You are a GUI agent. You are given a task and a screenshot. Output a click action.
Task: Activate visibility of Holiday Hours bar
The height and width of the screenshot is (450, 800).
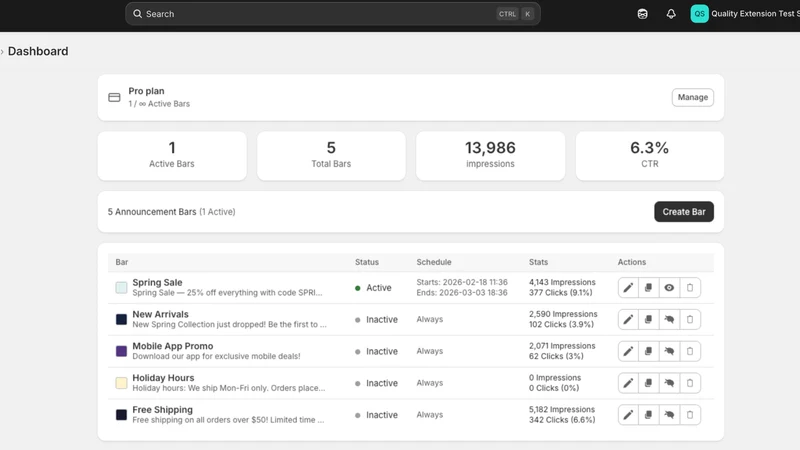click(669, 383)
